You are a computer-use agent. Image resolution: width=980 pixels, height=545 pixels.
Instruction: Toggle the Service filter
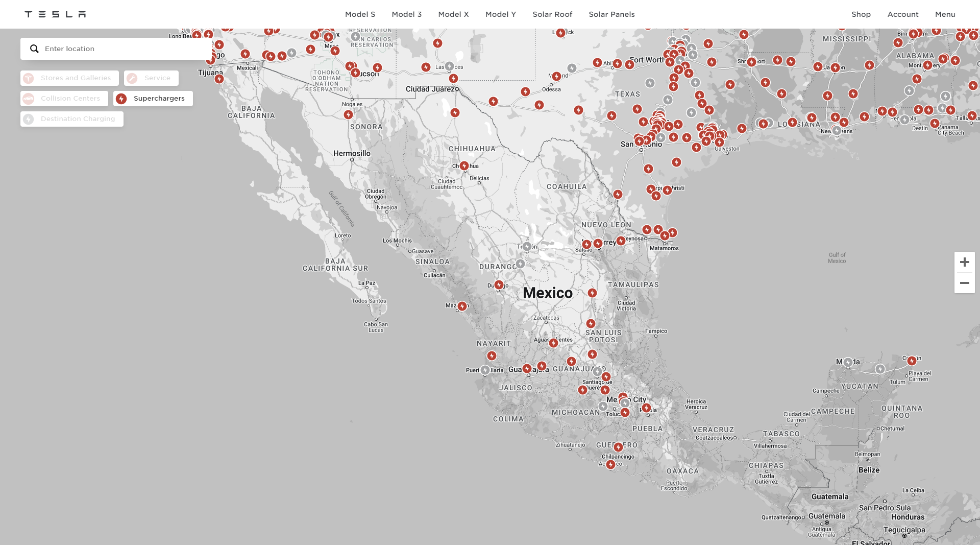click(x=151, y=78)
